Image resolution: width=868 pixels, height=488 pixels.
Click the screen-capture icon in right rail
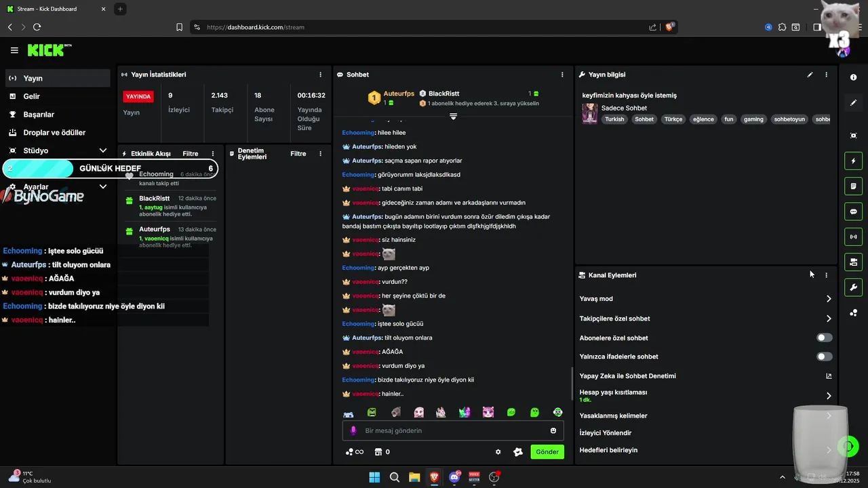click(x=854, y=136)
